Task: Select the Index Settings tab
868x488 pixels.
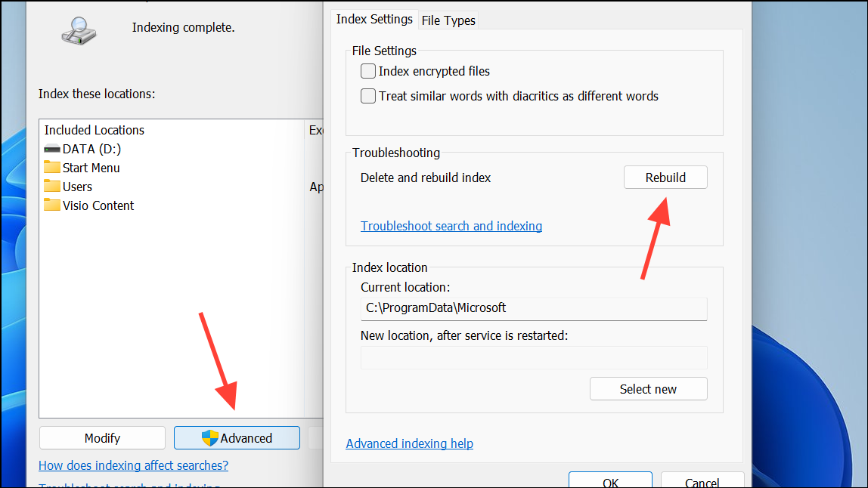Action: click(374, 19)
